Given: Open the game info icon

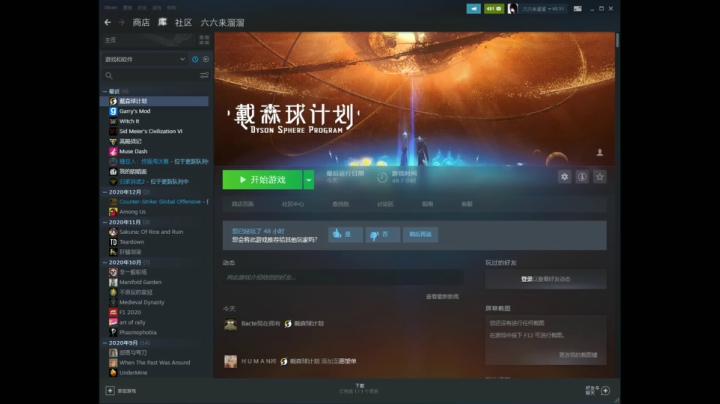Looking at the screenshot, I should point(582,177).
